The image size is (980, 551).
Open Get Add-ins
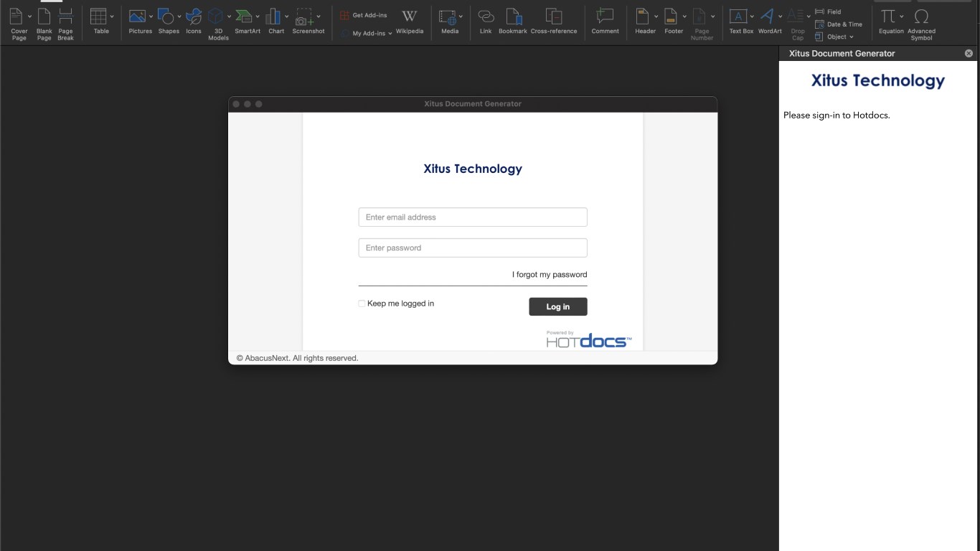pos(364,15)
